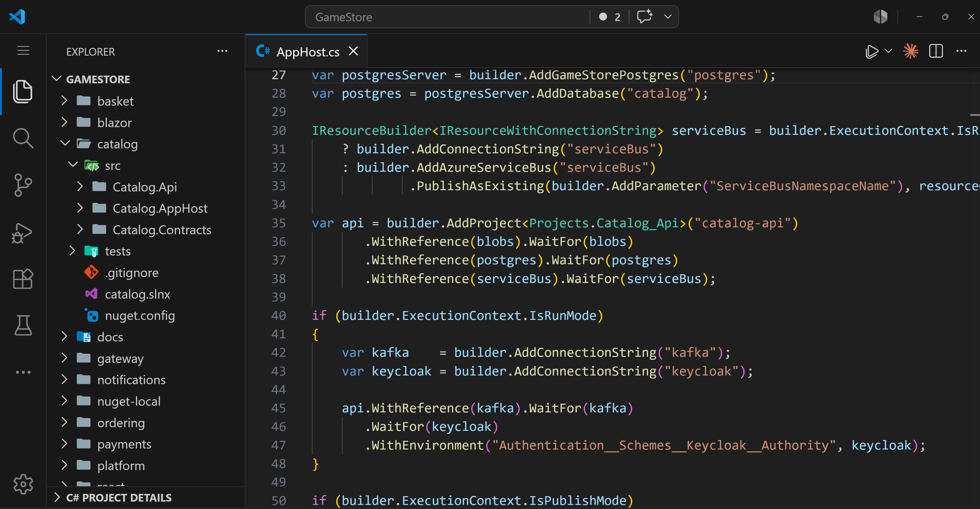The width and height of the screenshot is (980, 509).
Task: Expand the platform folder
Action: click(x=145, y=466)
